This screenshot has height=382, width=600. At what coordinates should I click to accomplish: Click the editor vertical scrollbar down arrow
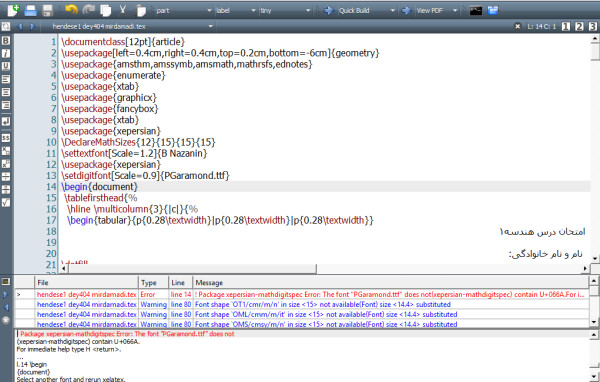click(595, 259)
